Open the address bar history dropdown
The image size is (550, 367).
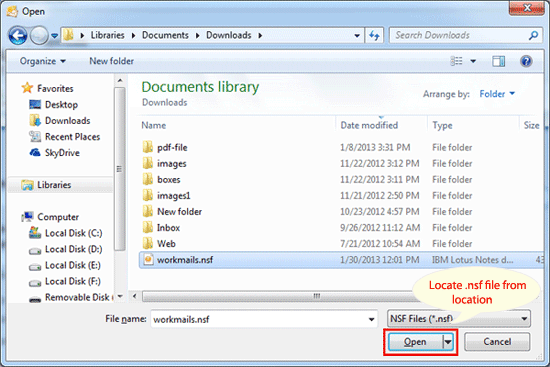[x=357, y=35]
